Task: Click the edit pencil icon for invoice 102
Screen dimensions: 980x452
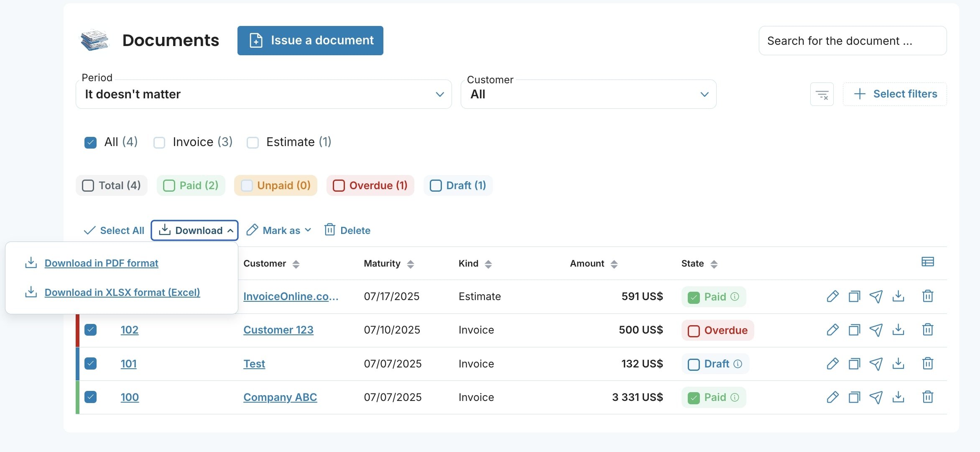Action: [x=832, y=330]
